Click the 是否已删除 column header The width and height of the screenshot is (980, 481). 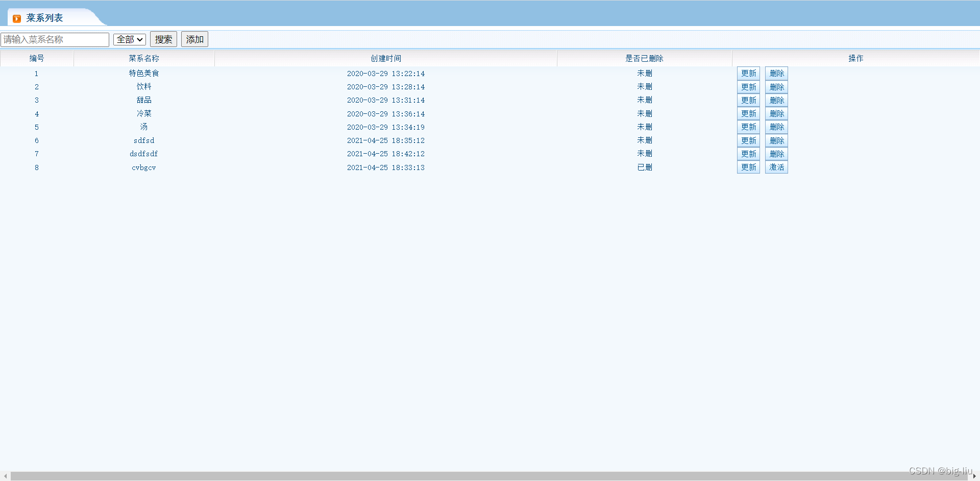(644, 58)
